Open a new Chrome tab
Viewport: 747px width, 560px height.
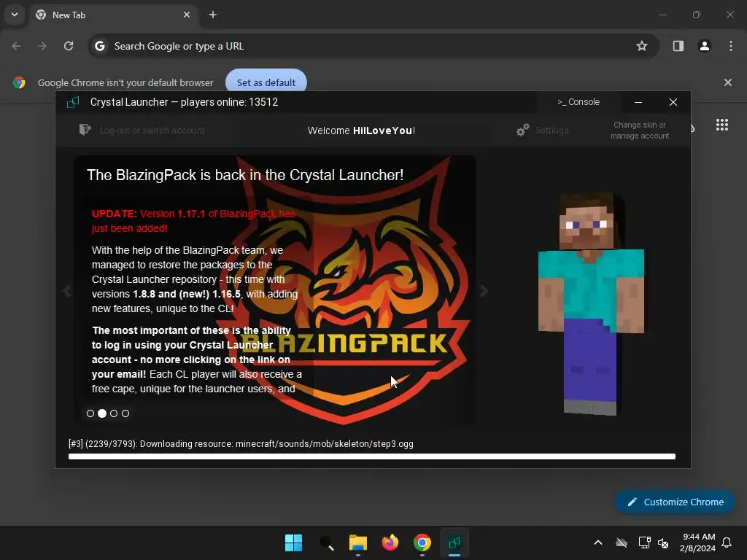(213, 15)
